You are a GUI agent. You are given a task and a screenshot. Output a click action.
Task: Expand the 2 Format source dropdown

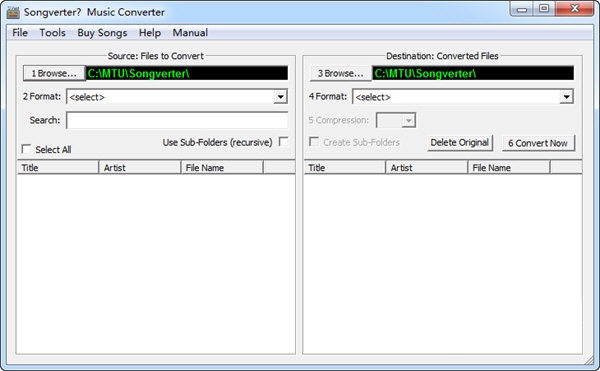tap(280, 97)
